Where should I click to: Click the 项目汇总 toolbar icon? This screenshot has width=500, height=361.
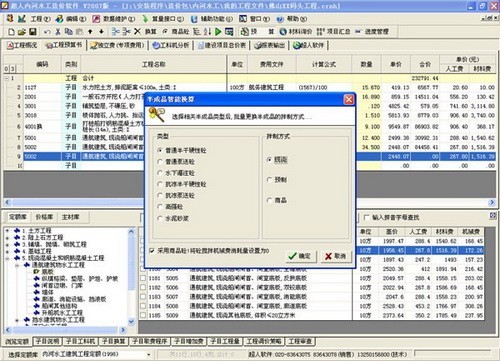pos(333,31)
